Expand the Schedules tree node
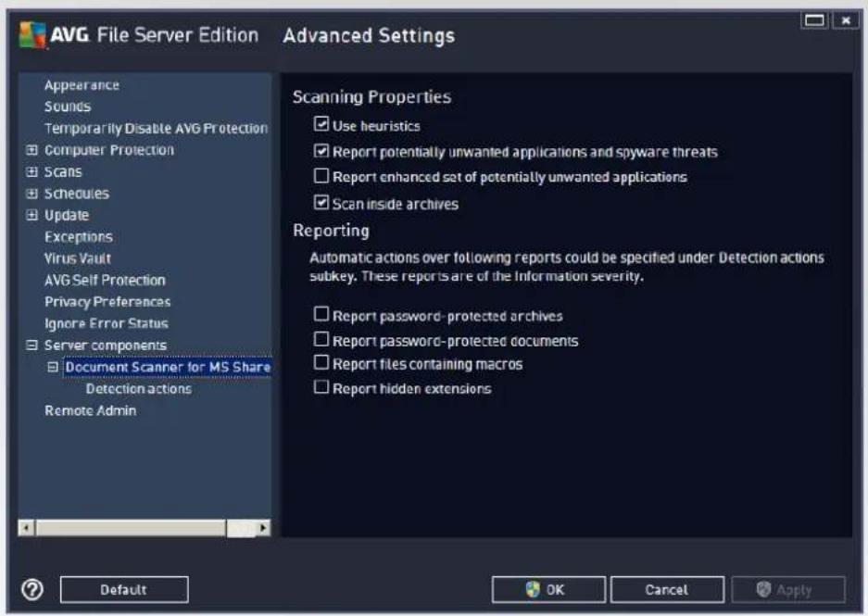Image resolution: width=868 pixels, height=616 pixels. click(32, 194)
